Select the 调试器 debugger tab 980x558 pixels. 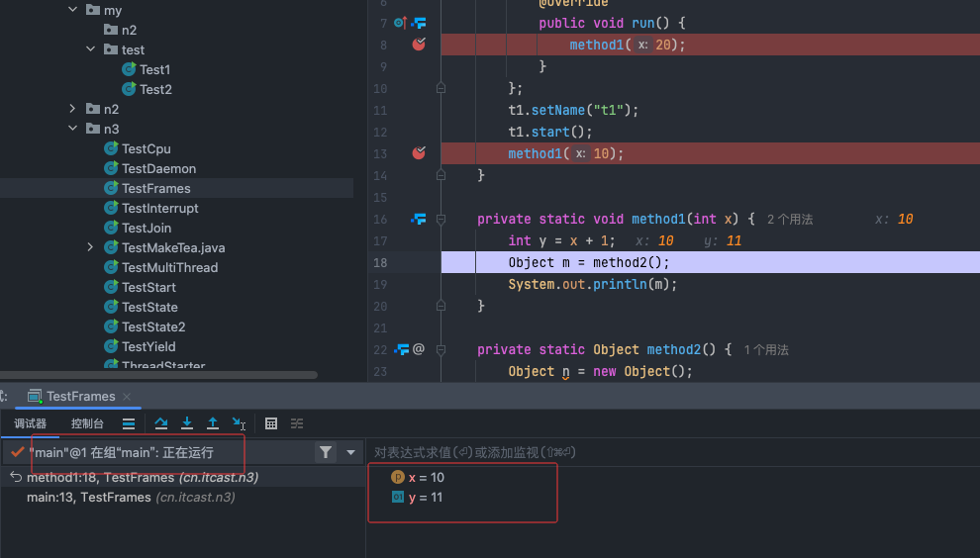(31, 423)
